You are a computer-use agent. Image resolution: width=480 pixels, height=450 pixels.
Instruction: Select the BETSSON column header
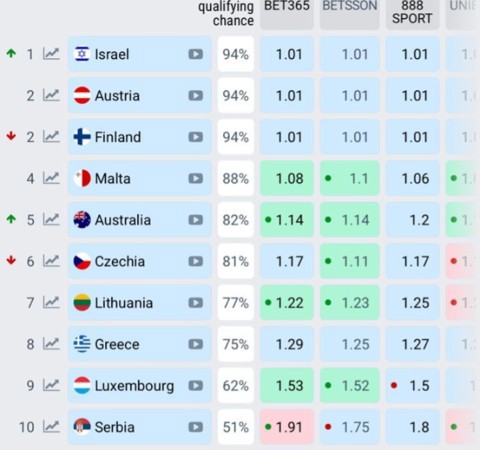[350, 13]
